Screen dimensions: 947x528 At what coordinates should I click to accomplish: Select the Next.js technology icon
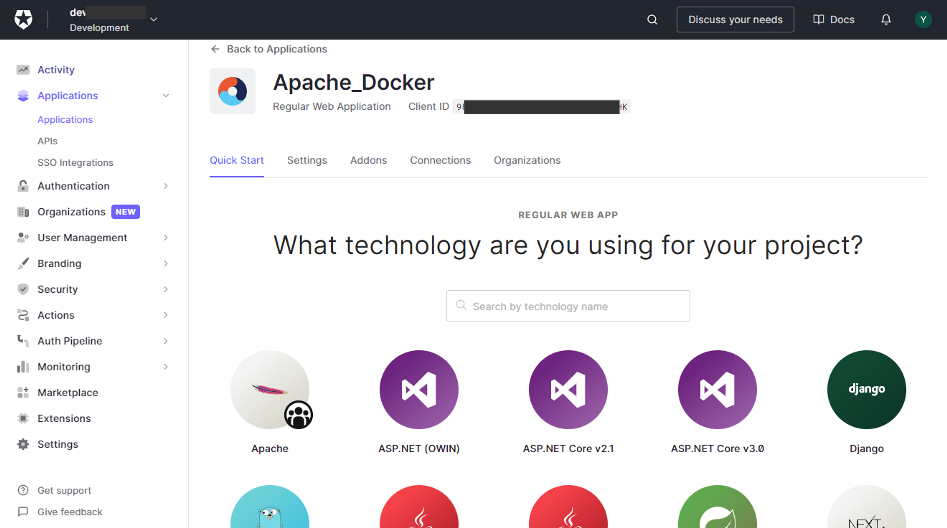pos(867,507)
